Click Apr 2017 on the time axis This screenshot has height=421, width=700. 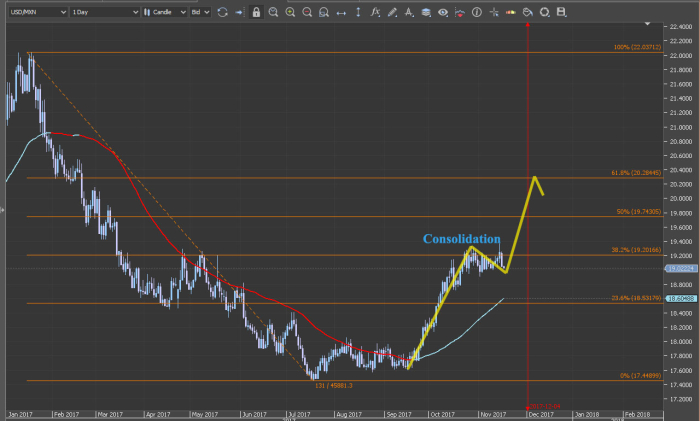pos(158,414)
